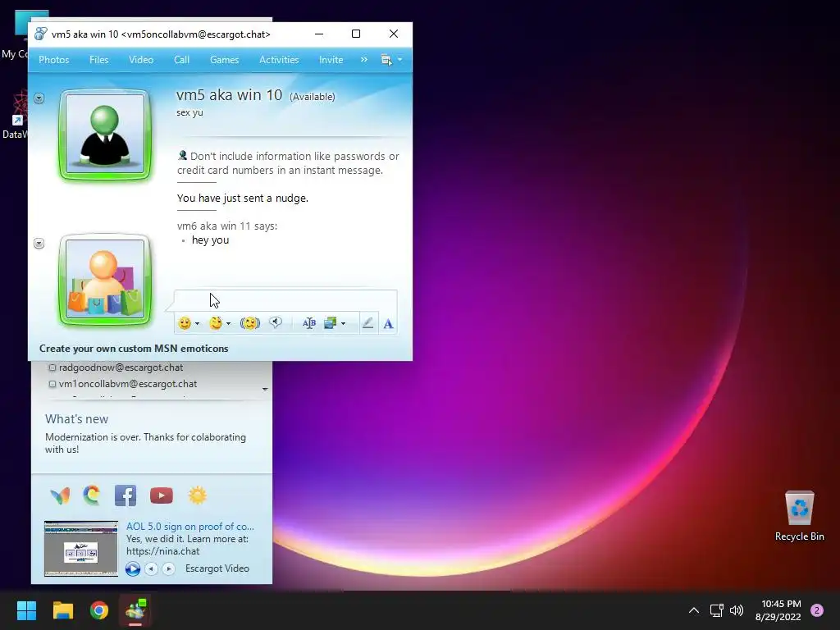Select the Recycle Bin desktop icon
The height and width of the screenshot is (630, 840).
pyautogui.click(x=799, y=516)
